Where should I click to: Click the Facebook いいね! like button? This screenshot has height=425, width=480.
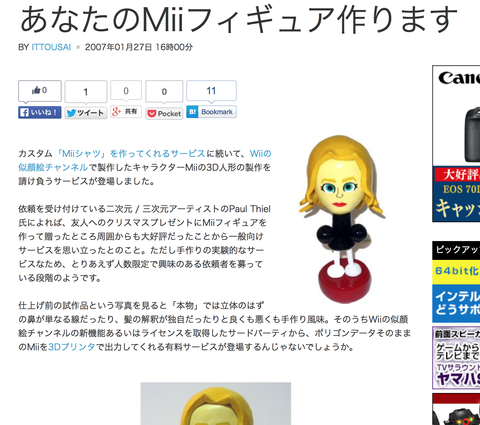[x=40, y=113]
